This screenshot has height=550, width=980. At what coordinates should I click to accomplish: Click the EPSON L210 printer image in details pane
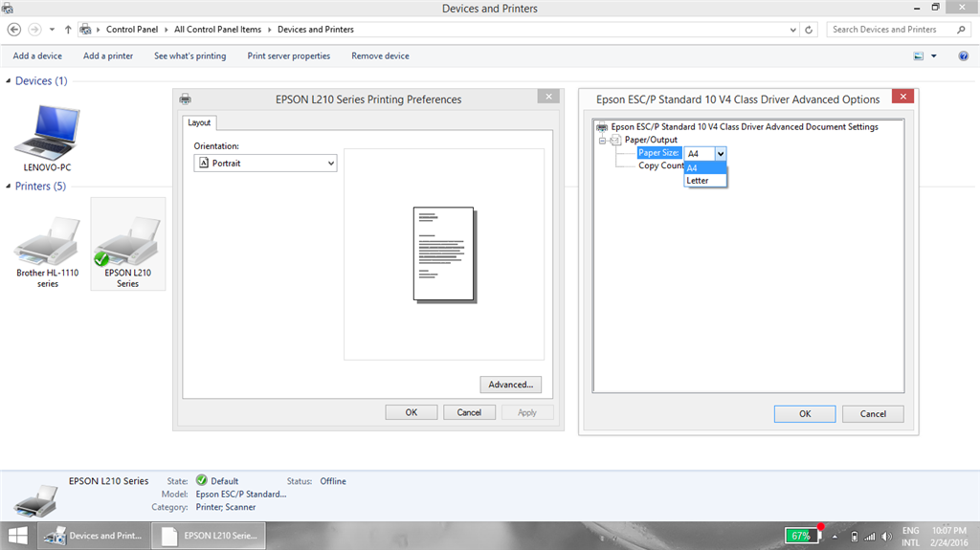click(36, 500)
